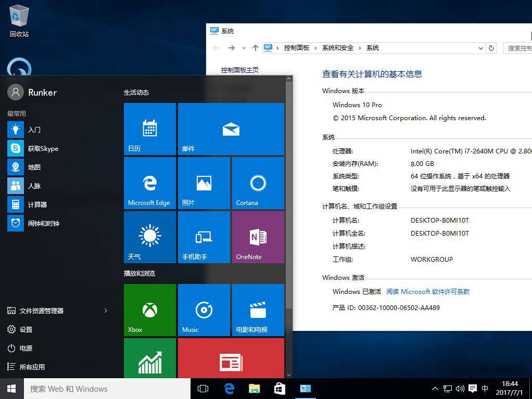The width and height of the screenshot is (532, 399).
Task: Launch the OneNote tile
Action: coord(258,237)
